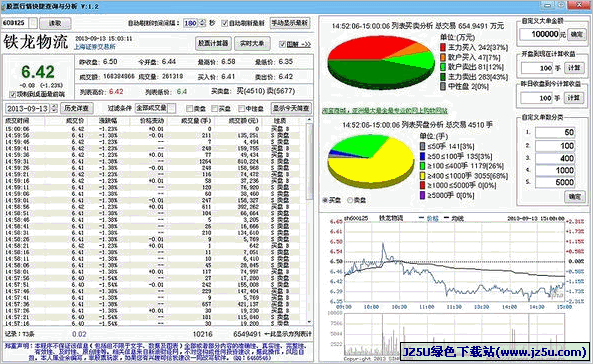Open the green 淘宝商城 advertisement link
The image size is (593, 364).
(385, 111)
